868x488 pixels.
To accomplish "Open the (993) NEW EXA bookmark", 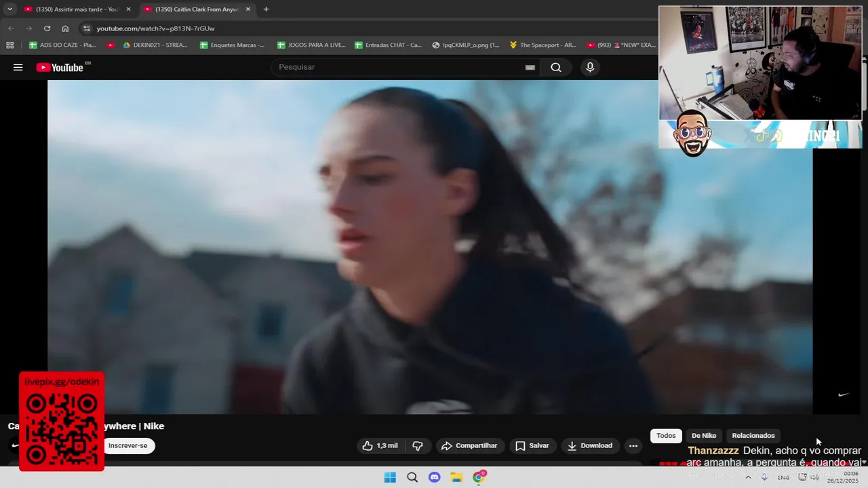I will coord(621,45).
